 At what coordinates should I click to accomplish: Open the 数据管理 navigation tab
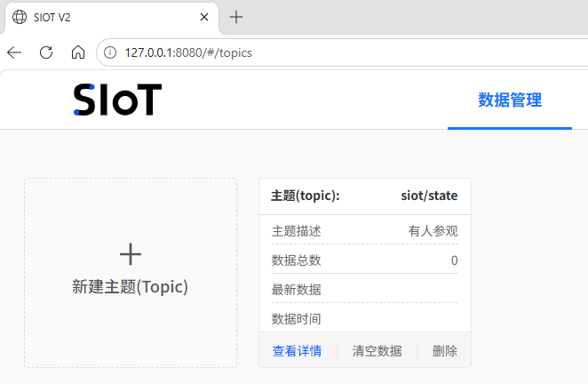tap(510, 100)
